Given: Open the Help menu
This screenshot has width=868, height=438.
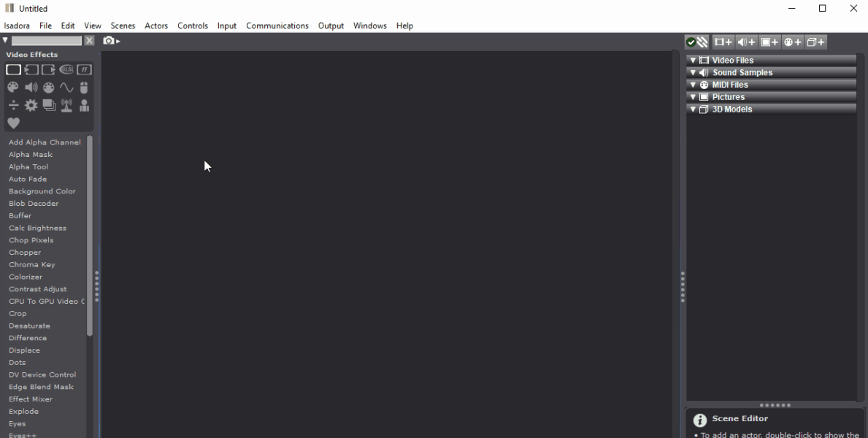Looking at the screenshot, I should [404, 26].
